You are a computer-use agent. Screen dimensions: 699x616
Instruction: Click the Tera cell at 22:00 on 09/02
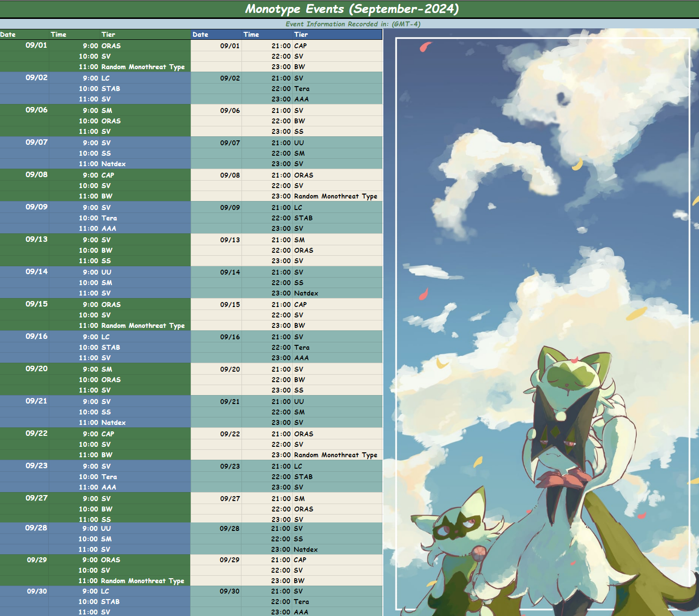pyautogui.click(x=302, y=89)
